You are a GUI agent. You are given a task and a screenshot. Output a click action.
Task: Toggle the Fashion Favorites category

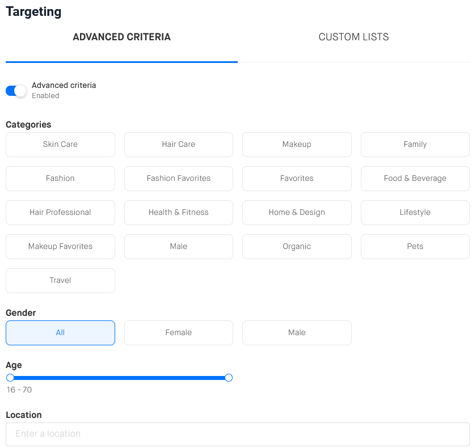178,179
